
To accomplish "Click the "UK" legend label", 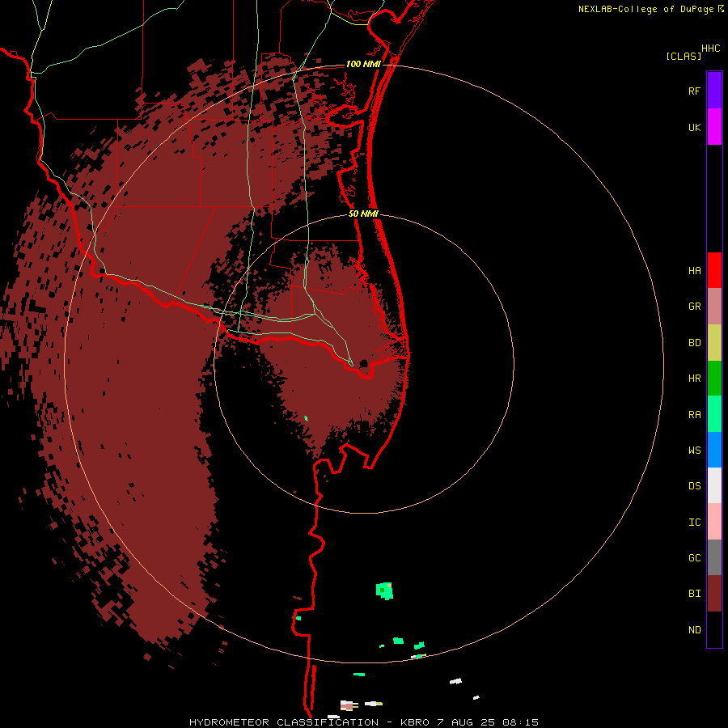I will (x=694, y=127).
